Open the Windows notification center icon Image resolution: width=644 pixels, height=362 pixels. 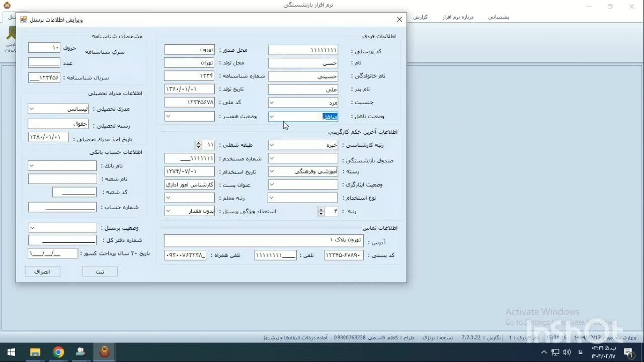point(628,352)
